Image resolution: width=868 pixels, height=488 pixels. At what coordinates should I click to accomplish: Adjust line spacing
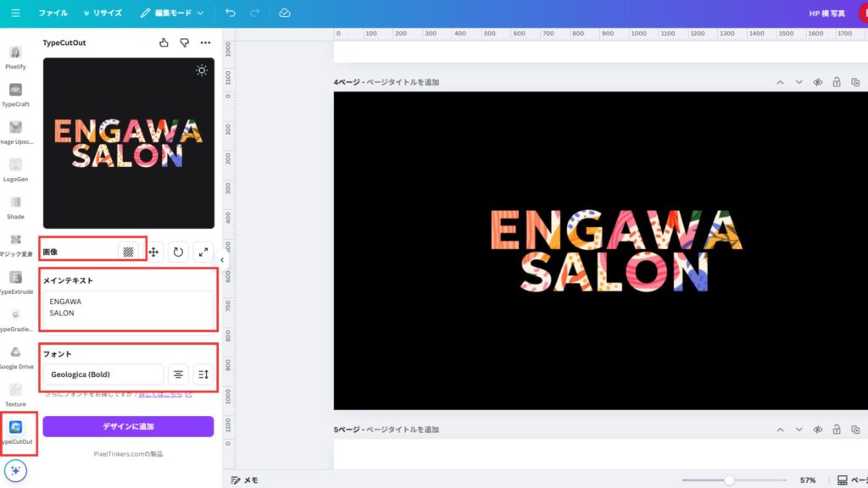click(203, 374)
